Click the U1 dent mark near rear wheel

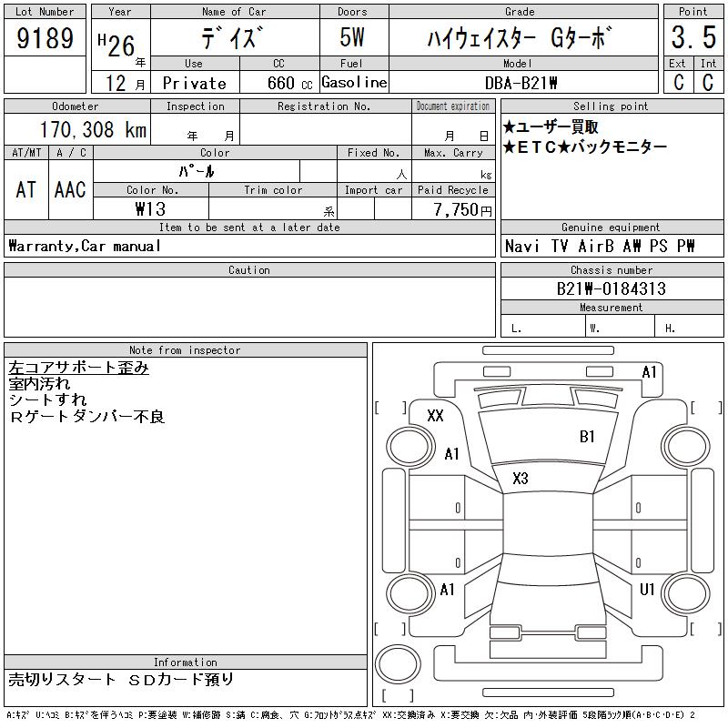click(x=647, y=590)
